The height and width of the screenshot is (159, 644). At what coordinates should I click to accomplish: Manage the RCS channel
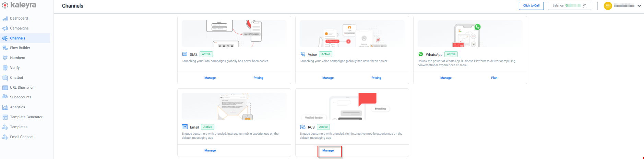click(328, 150)
